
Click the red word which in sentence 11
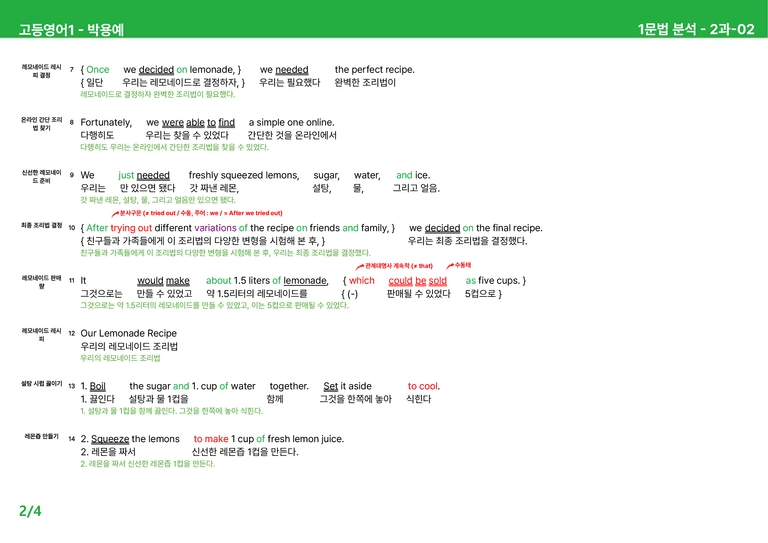click(361, 281)
